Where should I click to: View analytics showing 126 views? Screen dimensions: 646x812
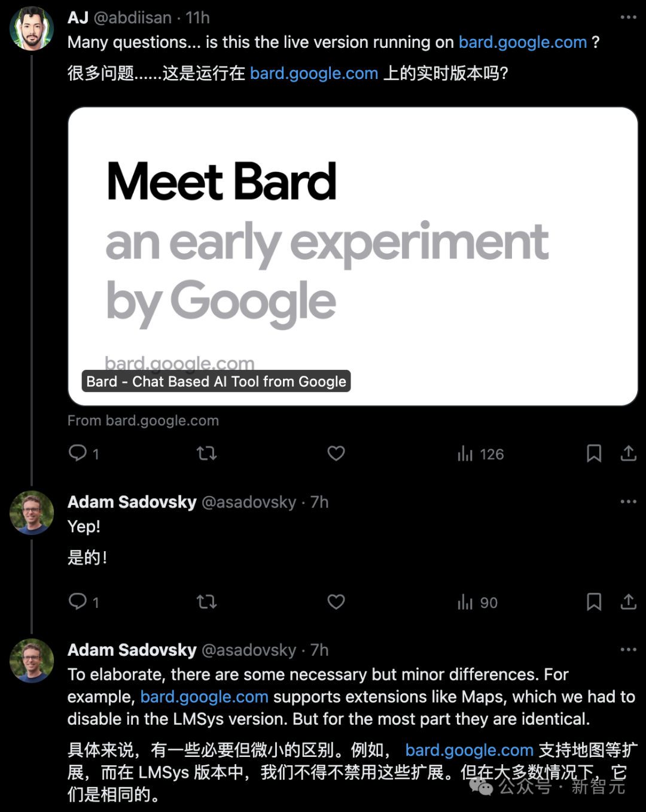(x=480, y=454)
